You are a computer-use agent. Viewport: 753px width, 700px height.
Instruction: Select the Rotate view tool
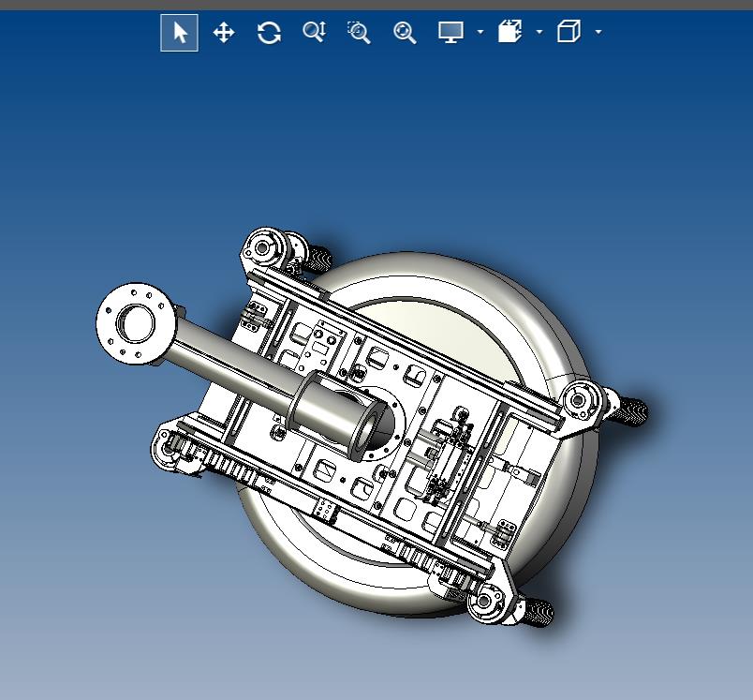[x=269, y=33]
